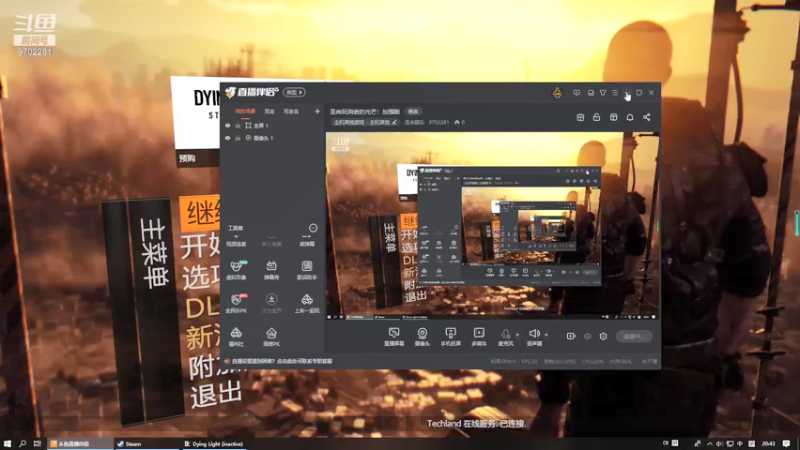Click the calendar icon above the preview

coord(580,117)
